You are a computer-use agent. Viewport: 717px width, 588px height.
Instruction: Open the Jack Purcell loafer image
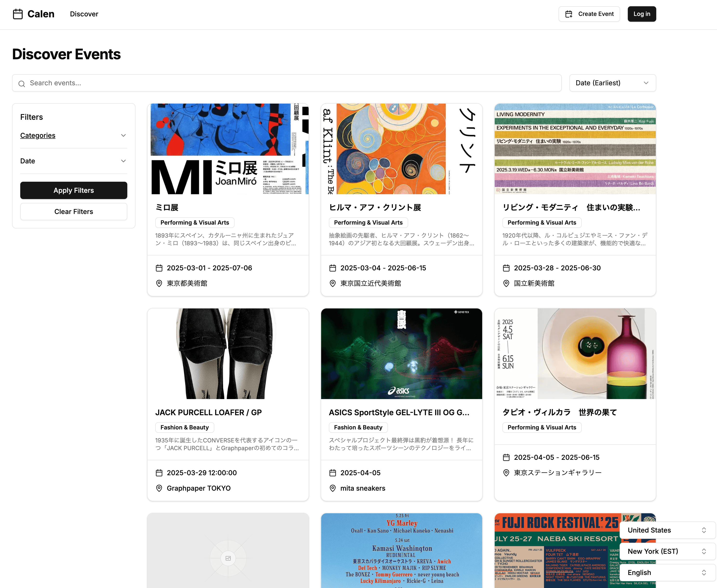click(x=228, y=354)
